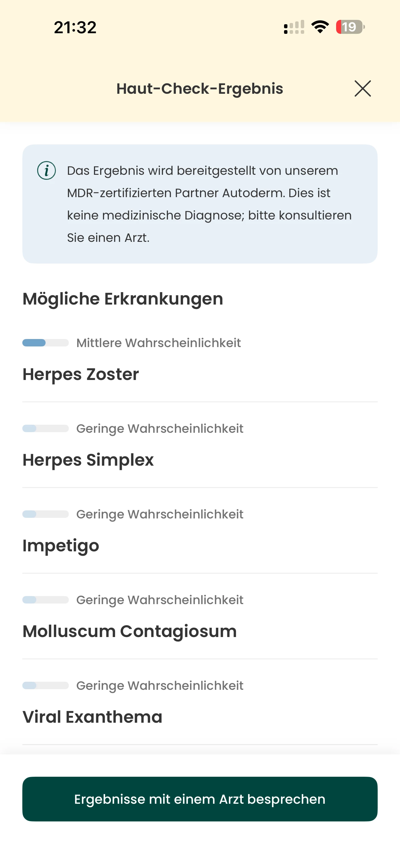Image resolution: width=400 pixels, height=868 pixels.
Task: Select the Haut-Check-Ergebnis title text
Action: pos(200,88)
